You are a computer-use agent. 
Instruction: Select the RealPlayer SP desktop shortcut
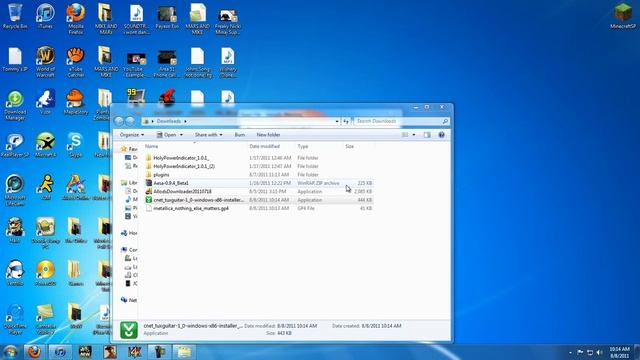(x=15, y=145)
